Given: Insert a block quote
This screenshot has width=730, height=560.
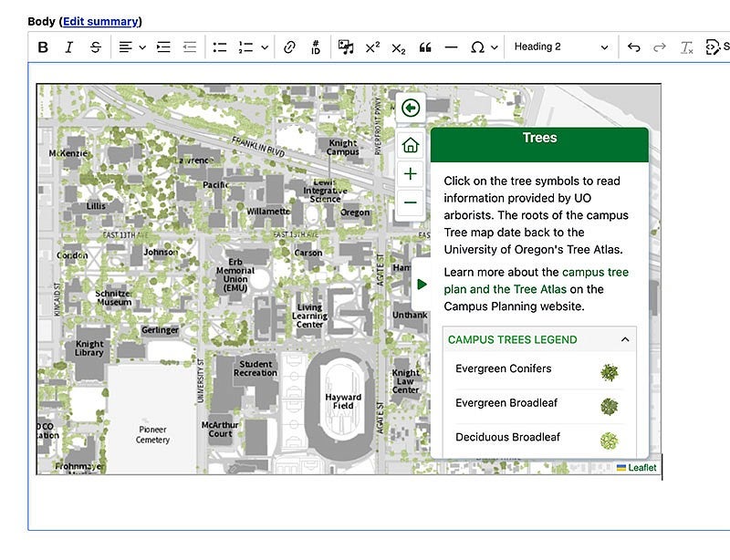Looking at the screenshot, I should click(425, 47).
